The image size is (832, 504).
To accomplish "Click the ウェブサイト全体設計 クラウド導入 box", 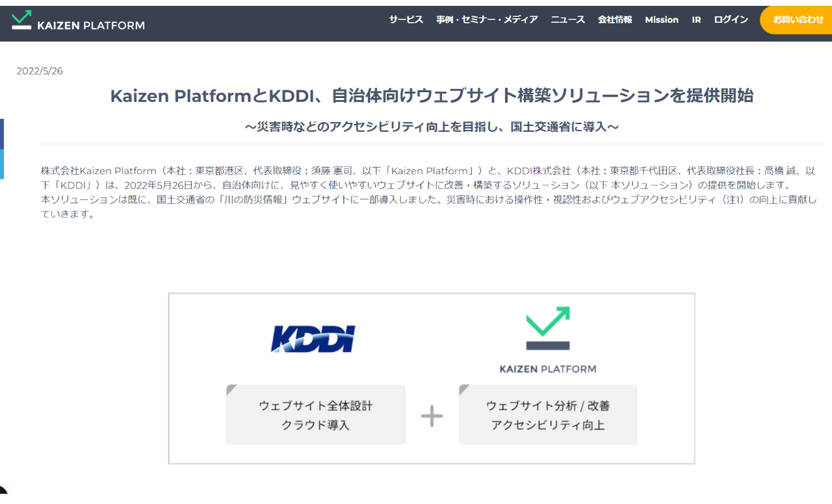I will pyautogui.click(x=315, y=415).
